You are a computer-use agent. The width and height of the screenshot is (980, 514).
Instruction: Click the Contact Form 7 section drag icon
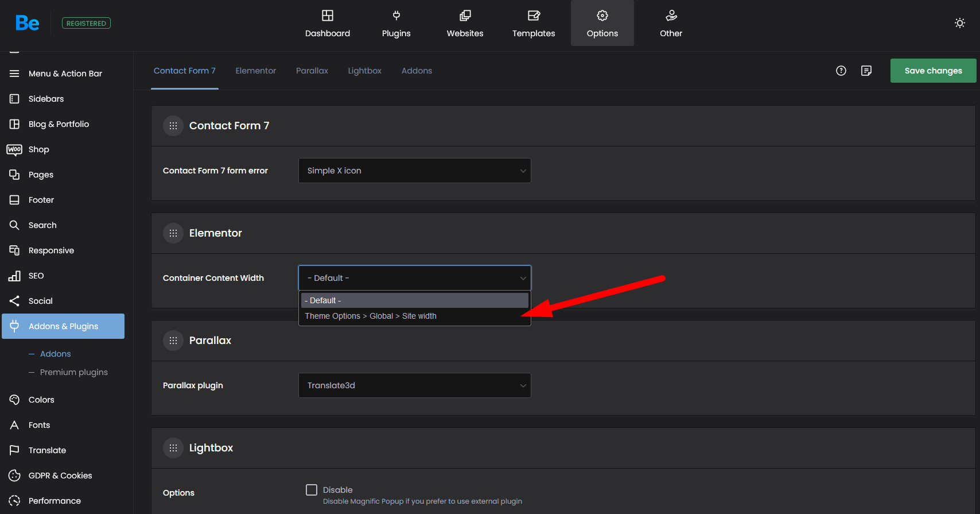[173, 126]
